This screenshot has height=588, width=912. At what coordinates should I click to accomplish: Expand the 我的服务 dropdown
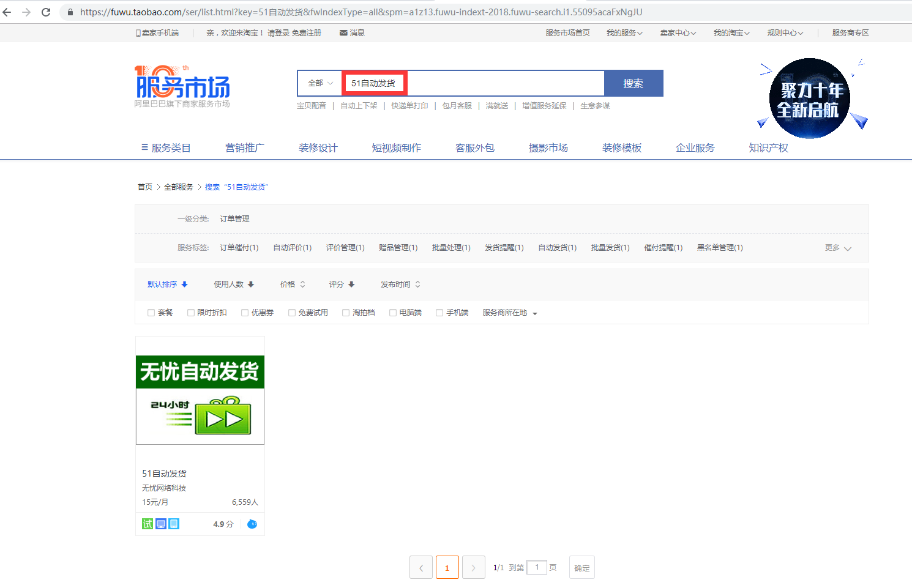[624, 33]
